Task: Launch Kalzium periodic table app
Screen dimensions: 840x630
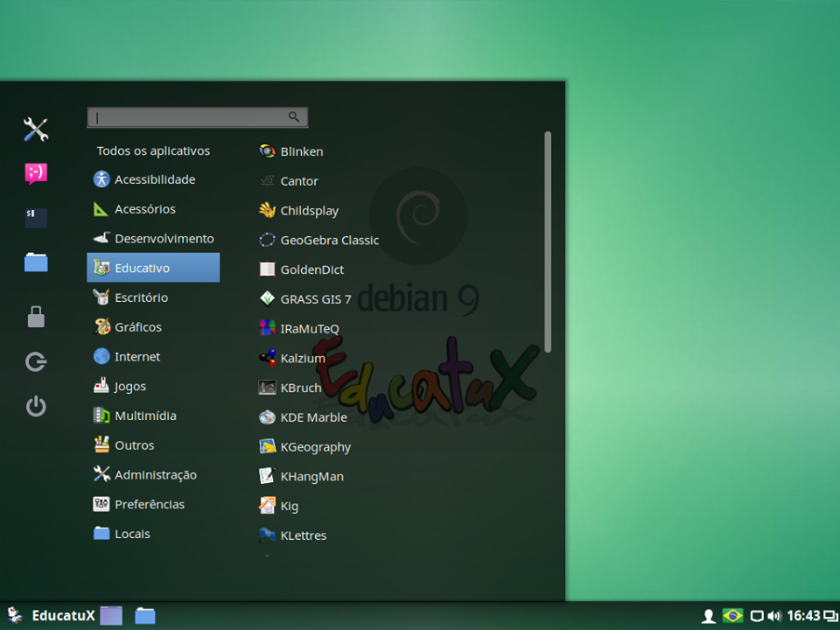Action: [x=292, y=358]
